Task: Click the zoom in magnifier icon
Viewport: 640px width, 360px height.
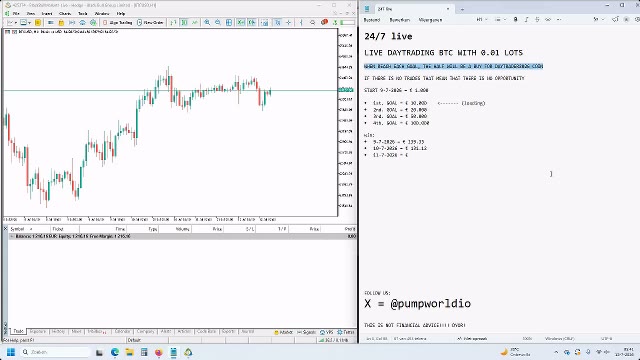Action: point(207,22)
